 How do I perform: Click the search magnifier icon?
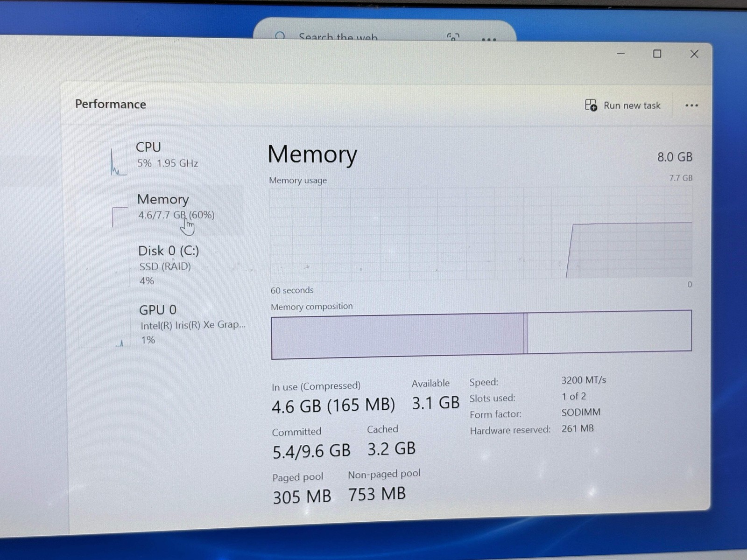pyautogui.click(x=280, y=36)
